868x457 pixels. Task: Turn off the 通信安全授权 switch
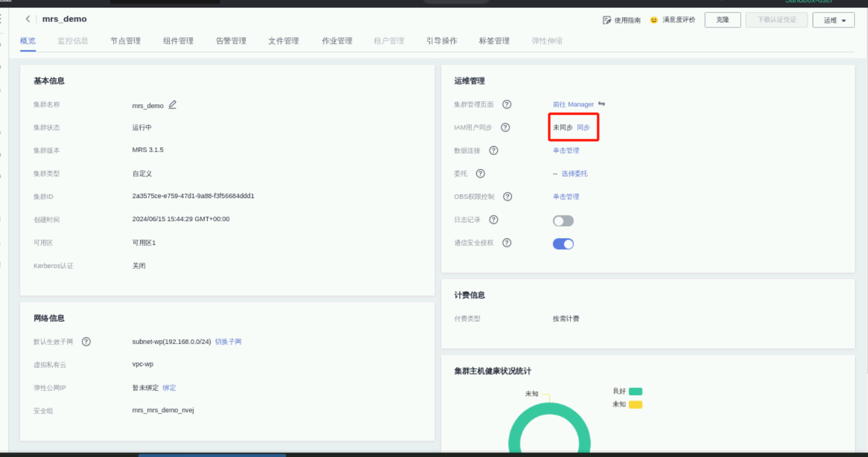pyautogui.click(x=563, y=243)
